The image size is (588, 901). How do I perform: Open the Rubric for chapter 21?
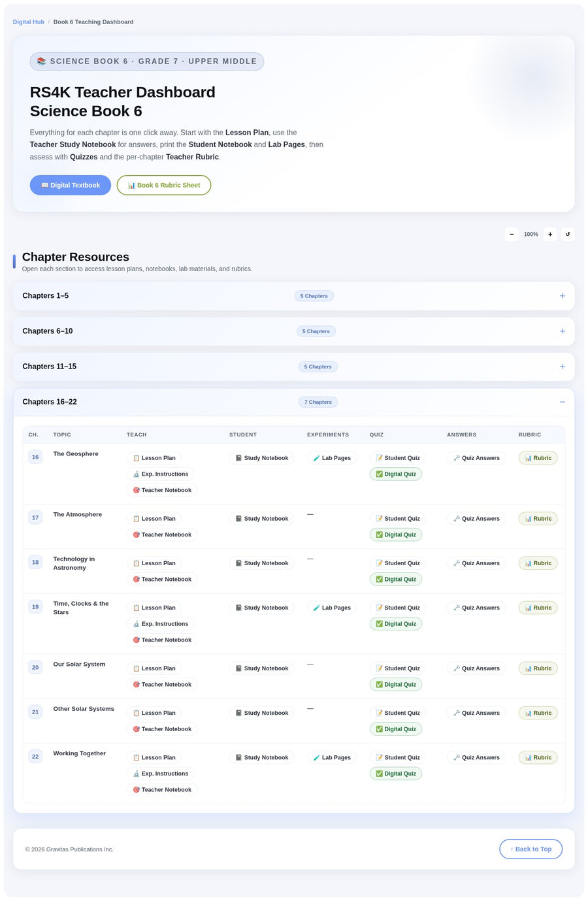[x=538, y=713]
